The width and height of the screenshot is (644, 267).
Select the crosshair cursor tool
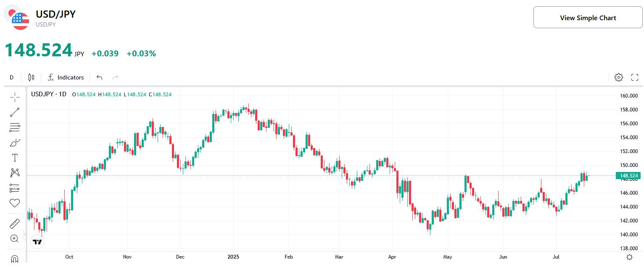coord(14,97)
